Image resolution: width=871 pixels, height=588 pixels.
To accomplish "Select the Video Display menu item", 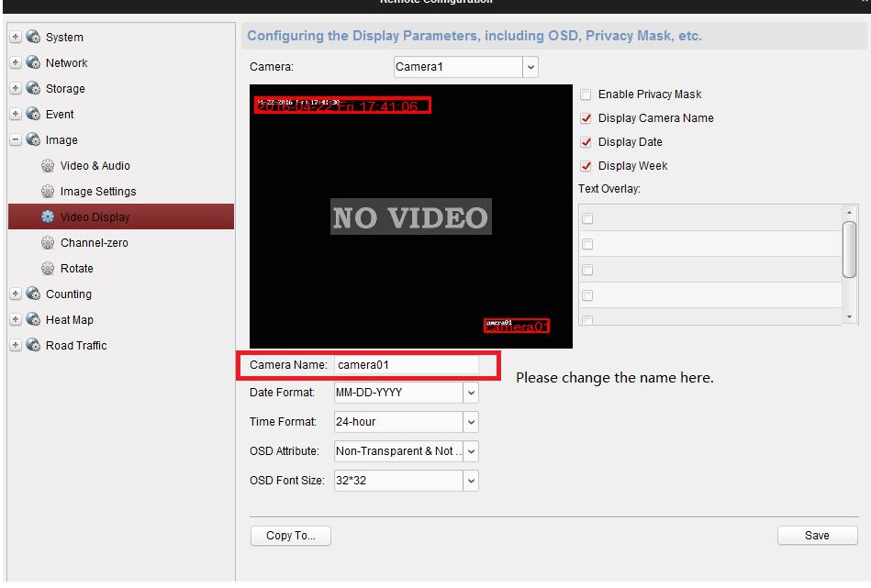I will (x=95, y=217).
